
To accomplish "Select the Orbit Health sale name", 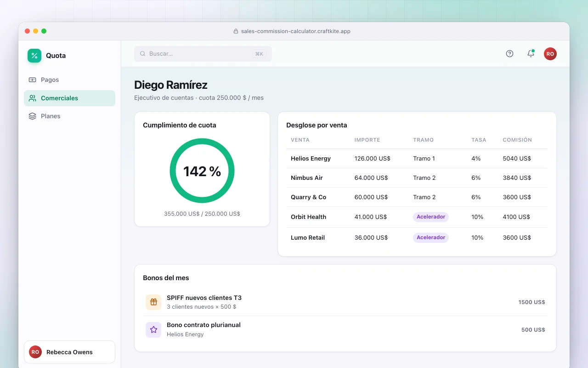I will [308, 217].
